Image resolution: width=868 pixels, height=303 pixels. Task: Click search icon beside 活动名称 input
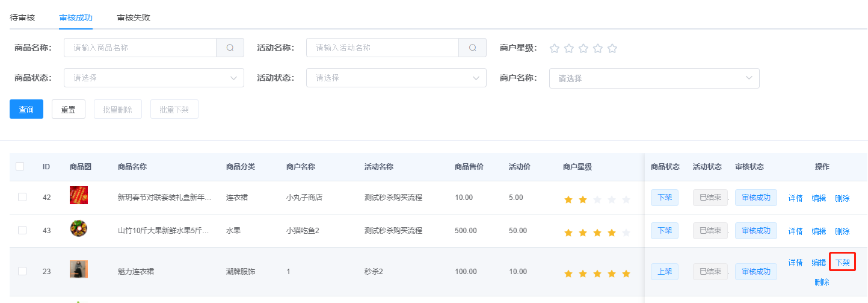[x=472, y=48]
